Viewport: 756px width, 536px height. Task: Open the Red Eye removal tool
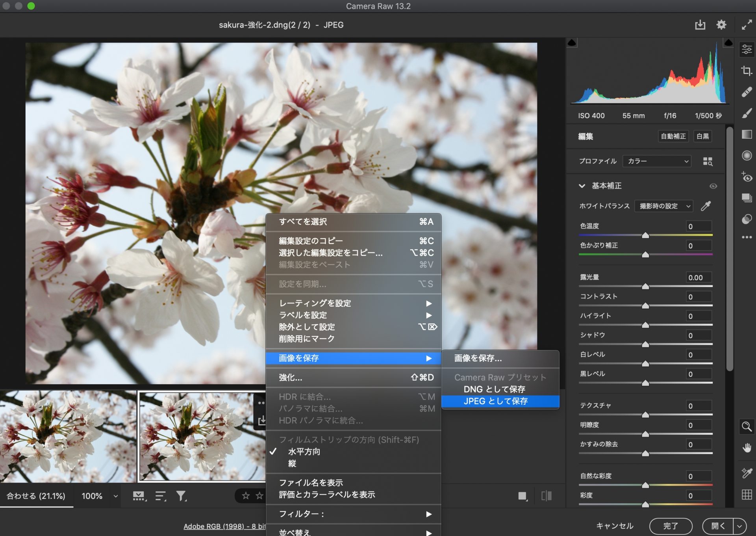747,177
